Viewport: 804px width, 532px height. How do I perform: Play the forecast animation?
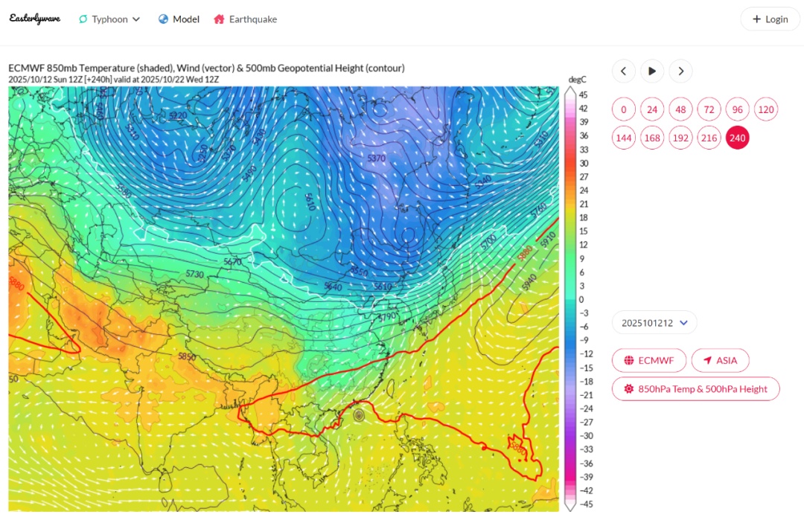coord(652,71)
